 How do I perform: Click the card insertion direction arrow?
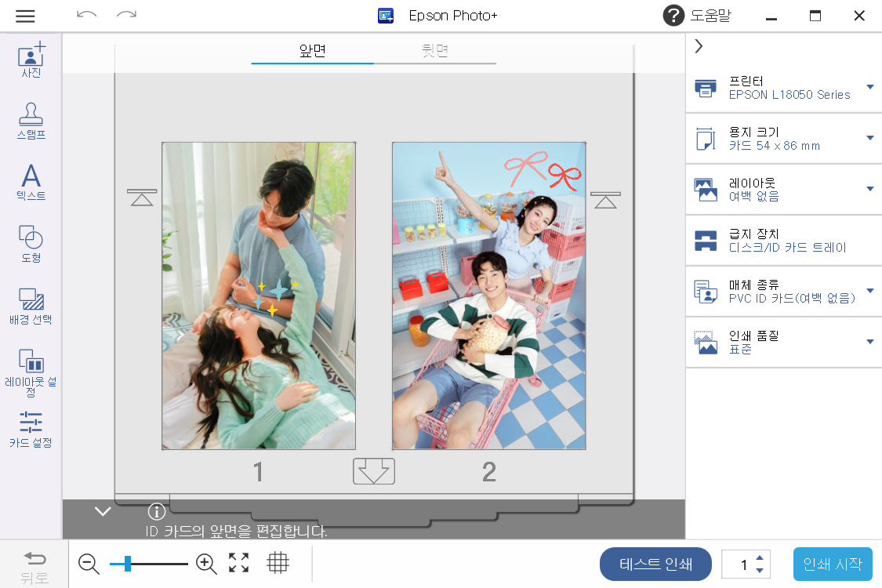point(374,471)
